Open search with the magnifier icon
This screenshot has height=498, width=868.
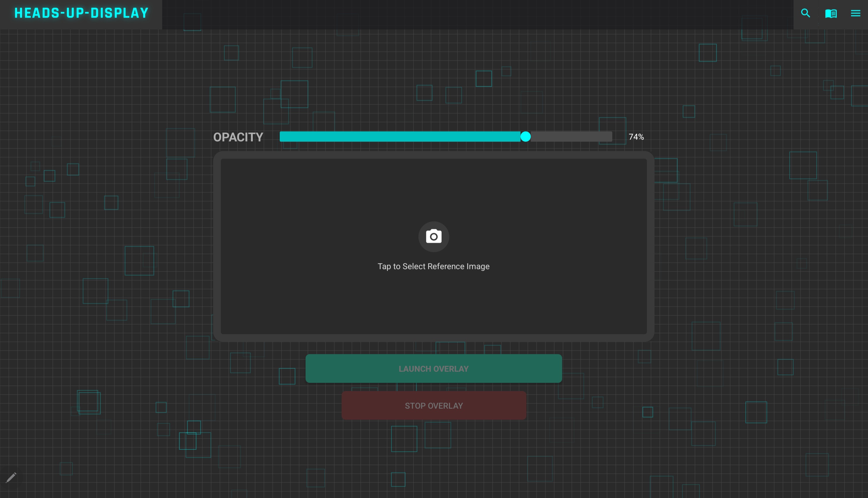coord(805,13)
